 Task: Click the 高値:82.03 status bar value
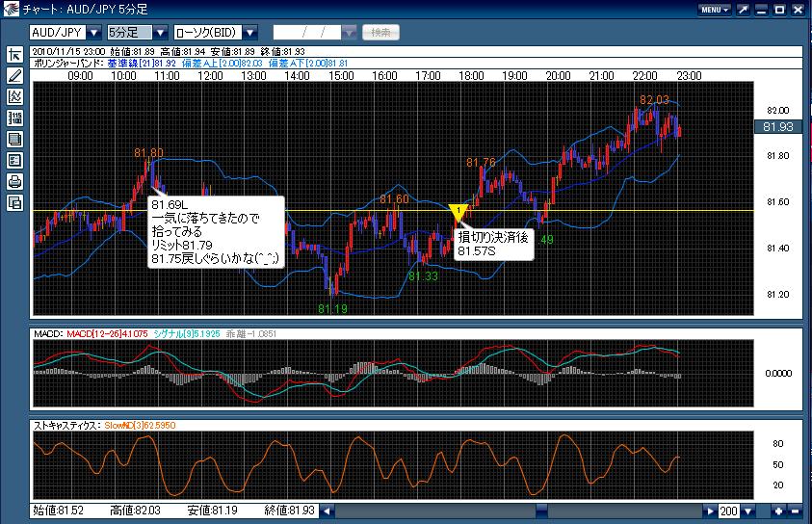[135, 511]
